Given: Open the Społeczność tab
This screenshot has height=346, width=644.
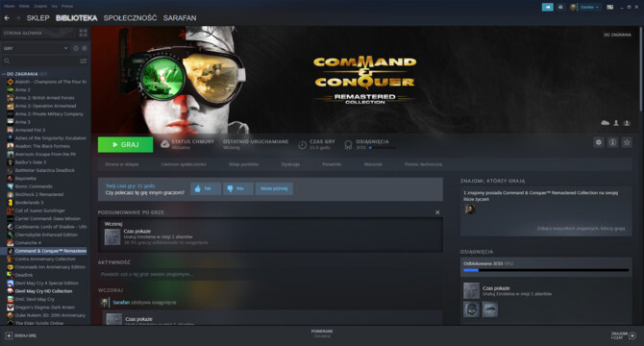Looking at the screenshot, I should (130, 18).
